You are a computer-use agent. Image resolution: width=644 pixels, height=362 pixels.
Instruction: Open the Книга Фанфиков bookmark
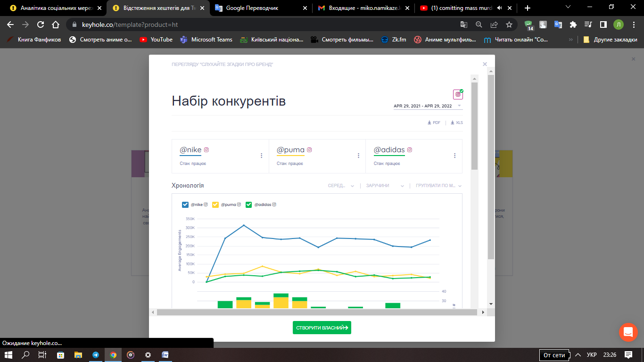coord(34,40)
